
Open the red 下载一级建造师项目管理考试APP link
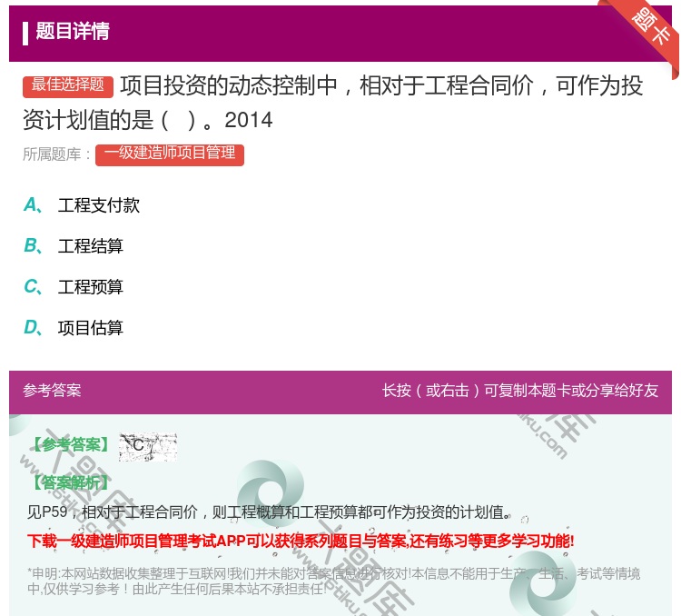[x=301, y=541]
